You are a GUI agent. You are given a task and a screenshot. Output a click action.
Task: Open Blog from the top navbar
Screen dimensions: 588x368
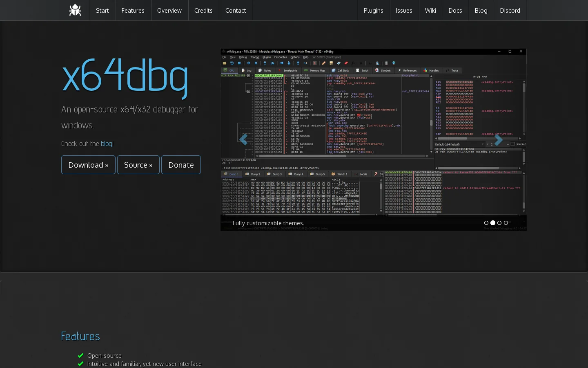[x=481, y=10]
